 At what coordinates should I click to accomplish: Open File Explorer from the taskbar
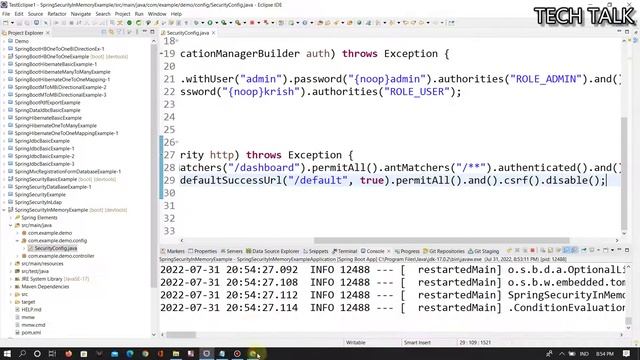click(176, 353)
